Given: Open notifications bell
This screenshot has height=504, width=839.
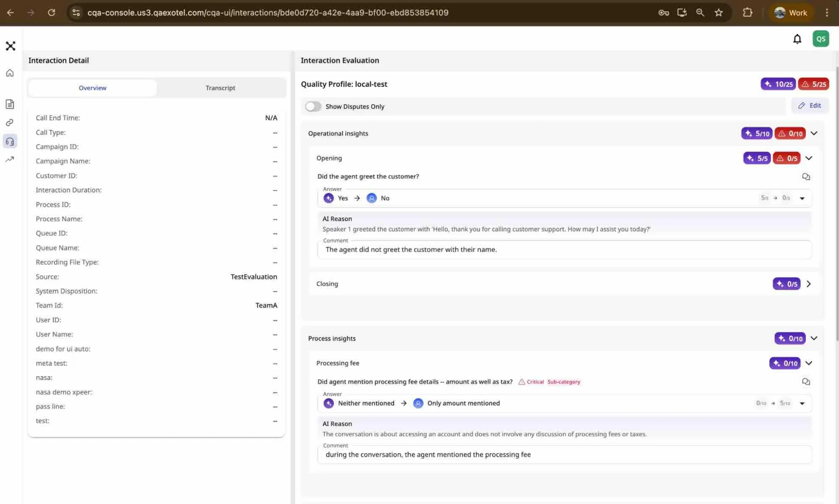Looking at the screenshot, I should pyautogui.click(x=797, y=39).
